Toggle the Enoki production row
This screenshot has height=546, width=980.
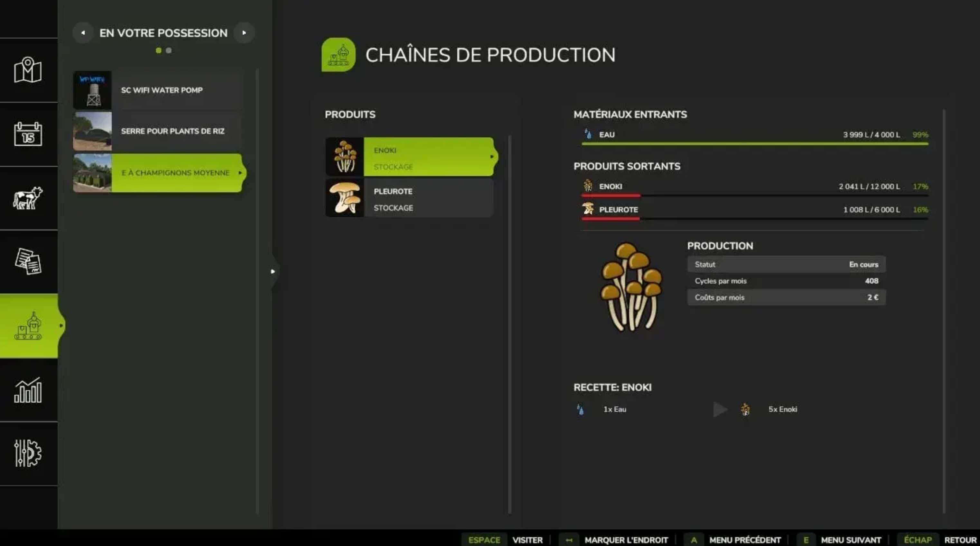(x=409, y=157)
